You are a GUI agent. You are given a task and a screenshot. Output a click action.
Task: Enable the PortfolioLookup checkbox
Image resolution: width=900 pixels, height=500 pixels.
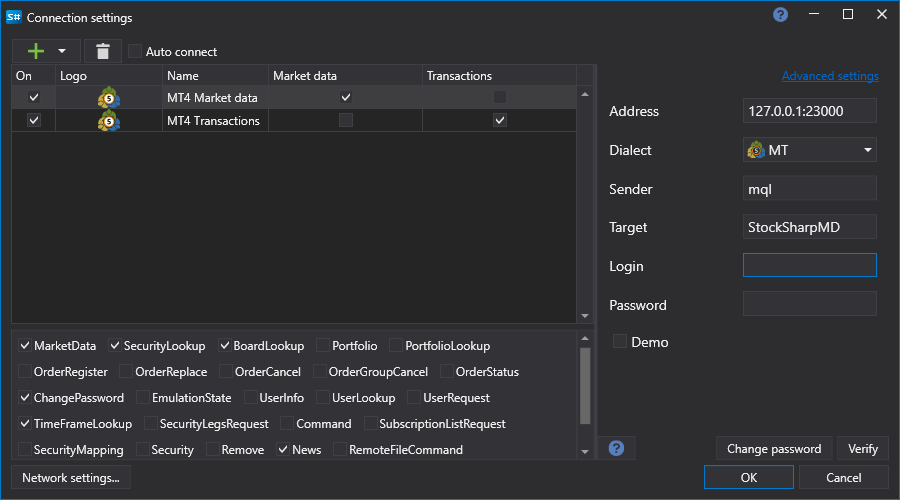396,346
